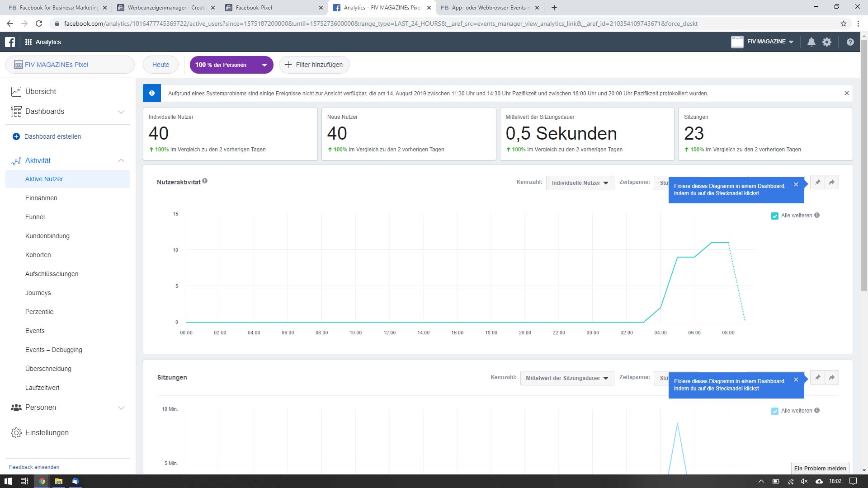Share the Sitzungen chart
Image resolution: width=868 pixels, height=488 pixels.
832,378
